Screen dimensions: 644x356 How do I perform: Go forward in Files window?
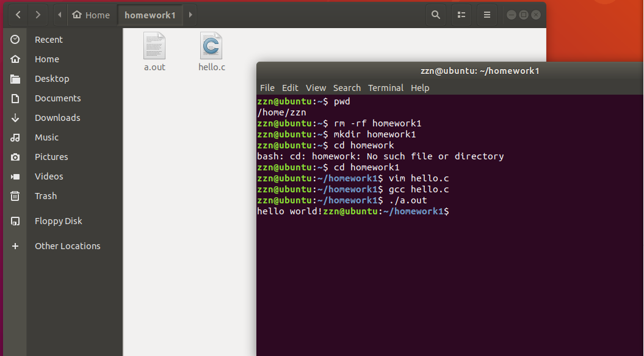(38, 15)
